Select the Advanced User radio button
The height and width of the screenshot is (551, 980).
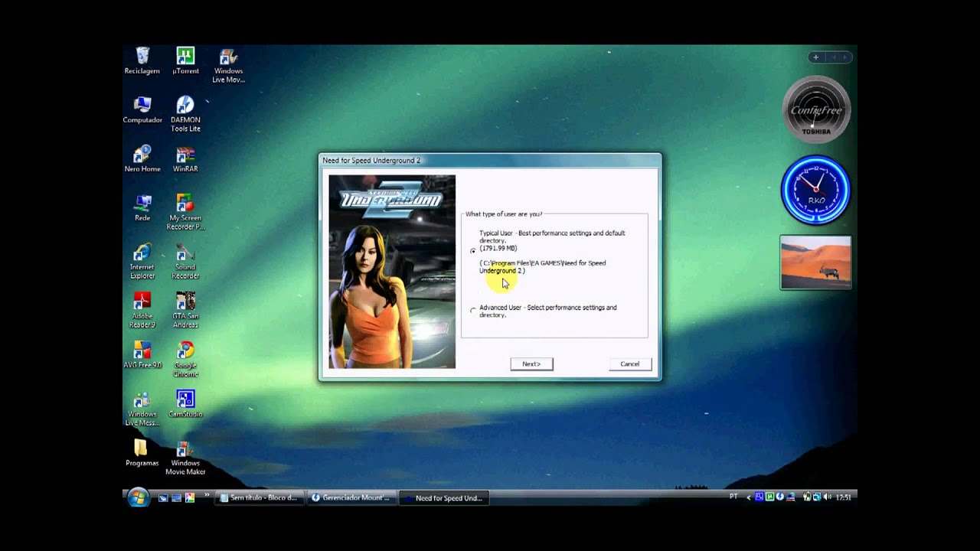point(472,310)
